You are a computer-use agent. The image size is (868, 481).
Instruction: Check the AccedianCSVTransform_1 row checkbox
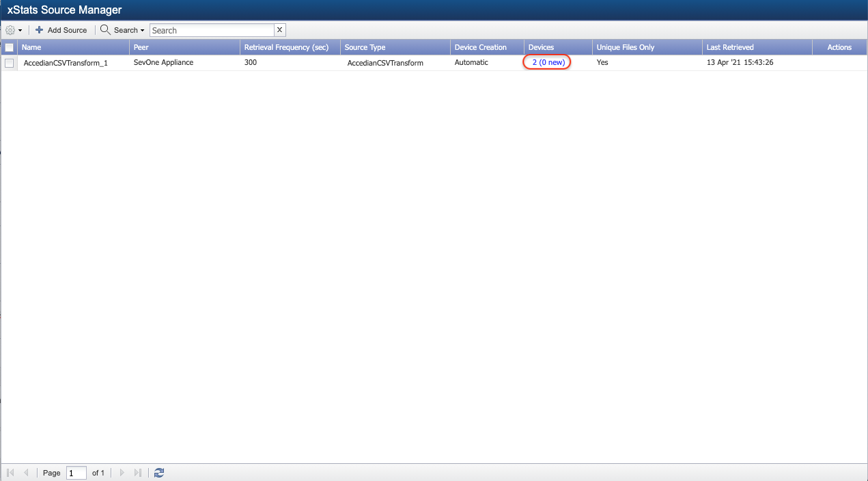(x=9, y=63)
